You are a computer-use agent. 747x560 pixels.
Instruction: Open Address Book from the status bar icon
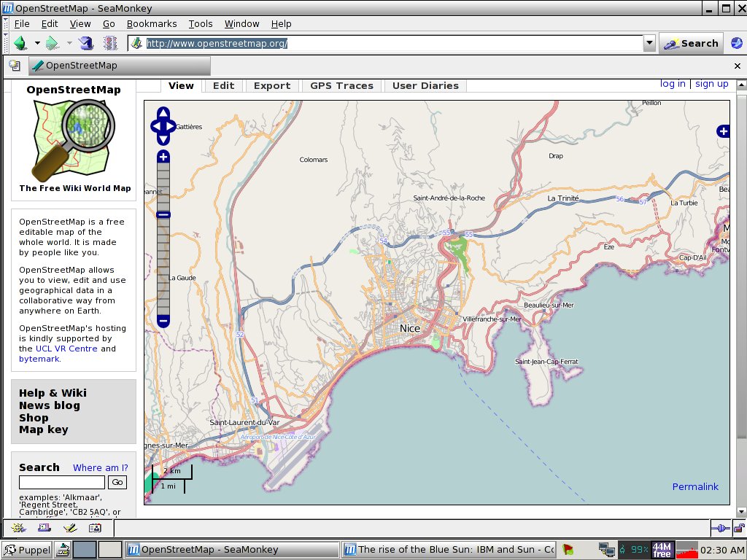[96, 528]
